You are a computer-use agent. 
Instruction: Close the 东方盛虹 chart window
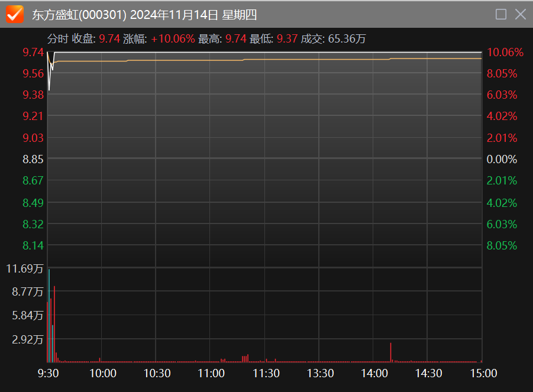pos(521,14)
